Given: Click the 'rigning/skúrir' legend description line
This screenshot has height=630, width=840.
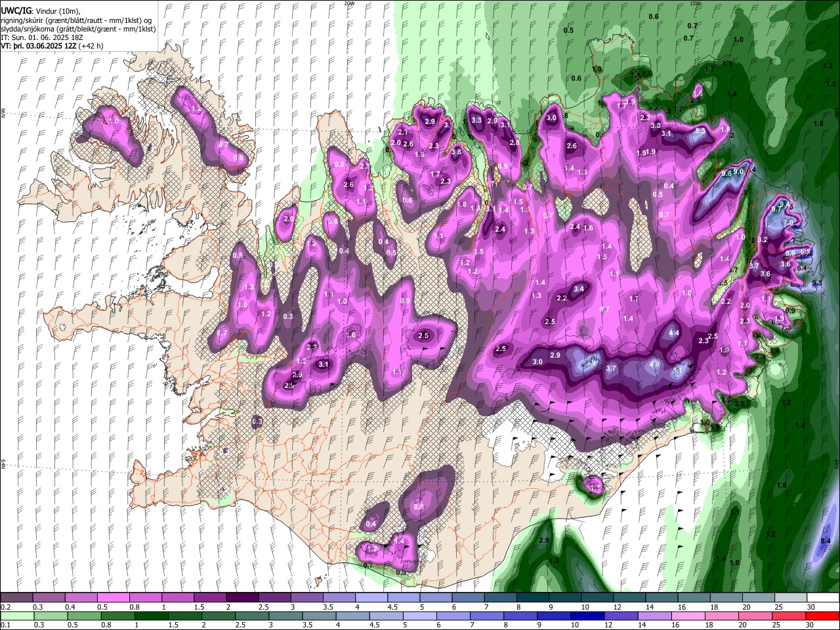Looking at the screenshot, I should point(77,20).
